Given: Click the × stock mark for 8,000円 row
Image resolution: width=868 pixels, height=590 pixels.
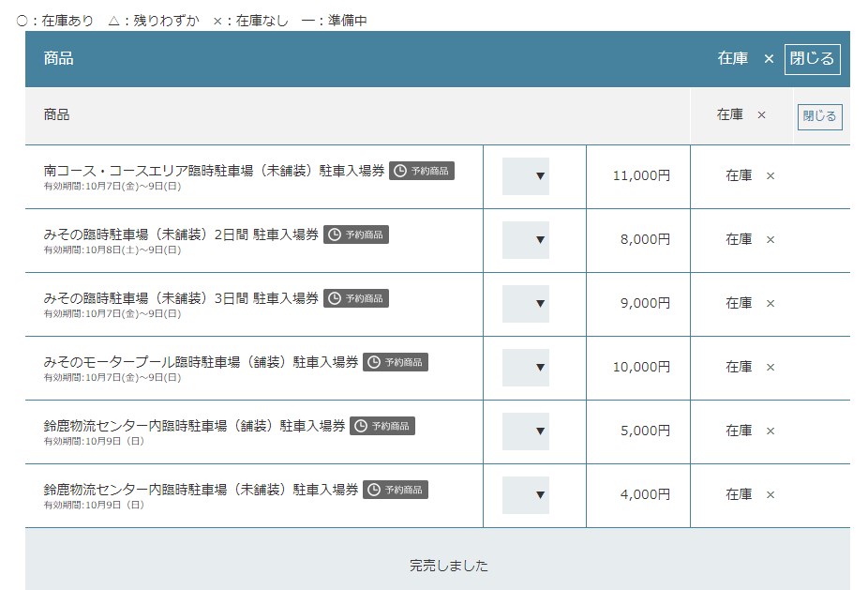Looking at the screenshot, I should tap(771, 240).
